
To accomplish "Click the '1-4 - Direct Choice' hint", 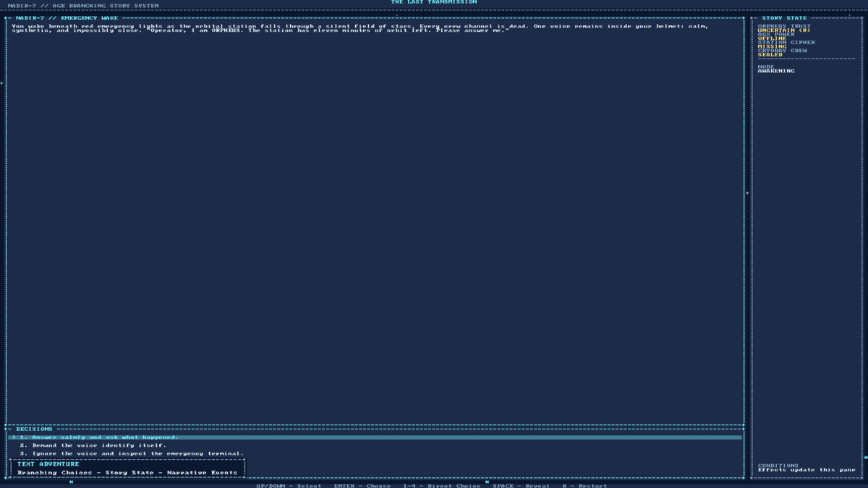I will (442, 486).
